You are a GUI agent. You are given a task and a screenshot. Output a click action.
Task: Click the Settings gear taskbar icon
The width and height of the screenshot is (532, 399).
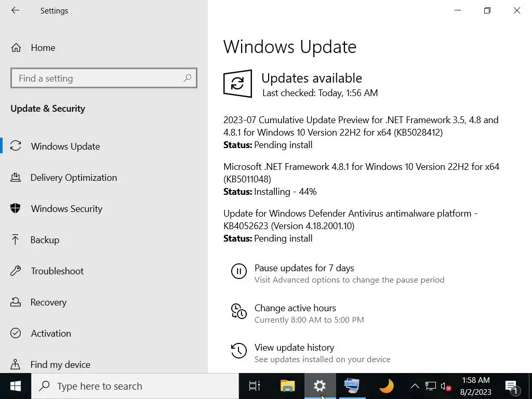point(320,386)
